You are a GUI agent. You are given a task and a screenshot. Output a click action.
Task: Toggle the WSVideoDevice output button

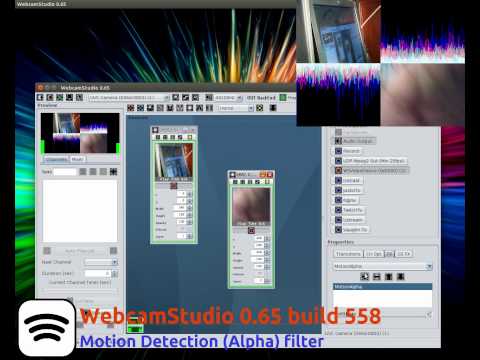[371, 170]
